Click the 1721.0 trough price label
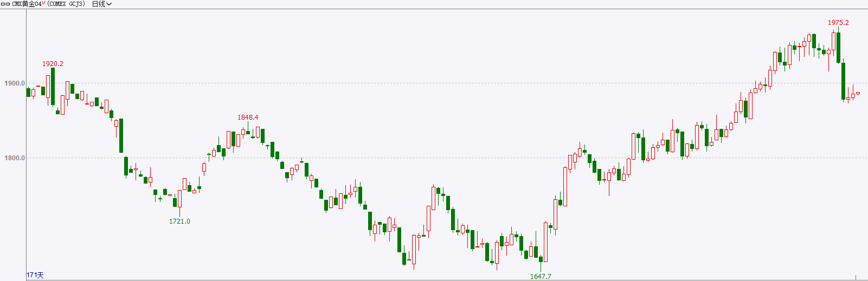 [179, 221]
